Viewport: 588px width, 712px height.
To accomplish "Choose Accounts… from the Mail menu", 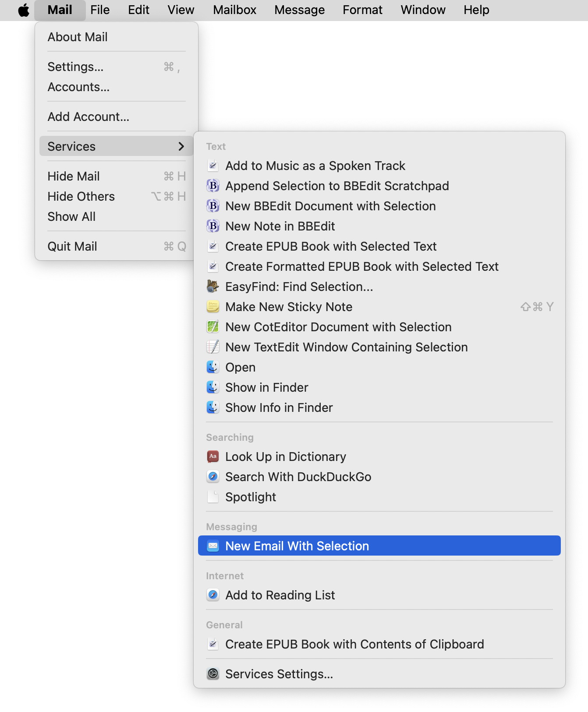I will click(117, 87).
